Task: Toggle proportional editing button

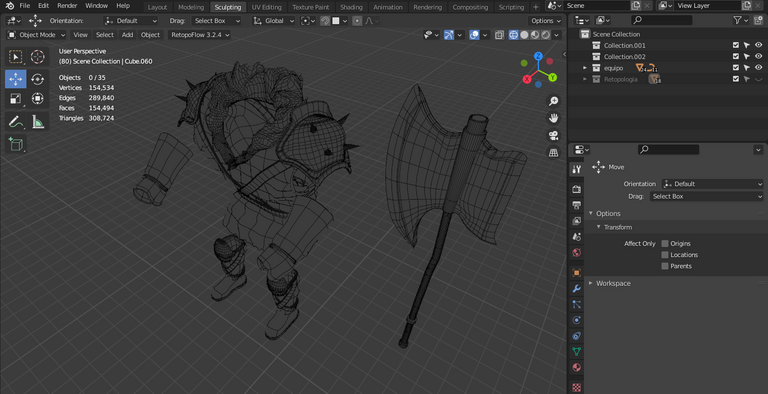Action: coord(357,21)
